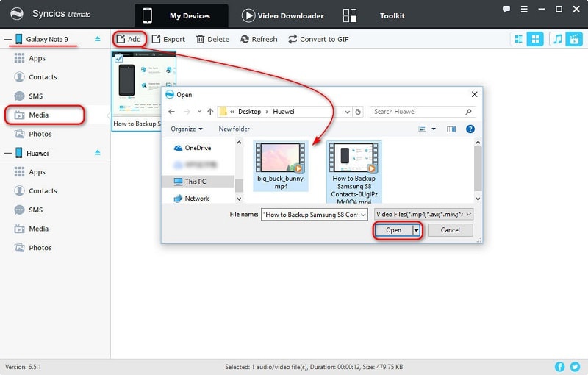This screenshot has height=375, width=588.
Task: Open the hamburger menu in title bar
Action: coord(524,9)
